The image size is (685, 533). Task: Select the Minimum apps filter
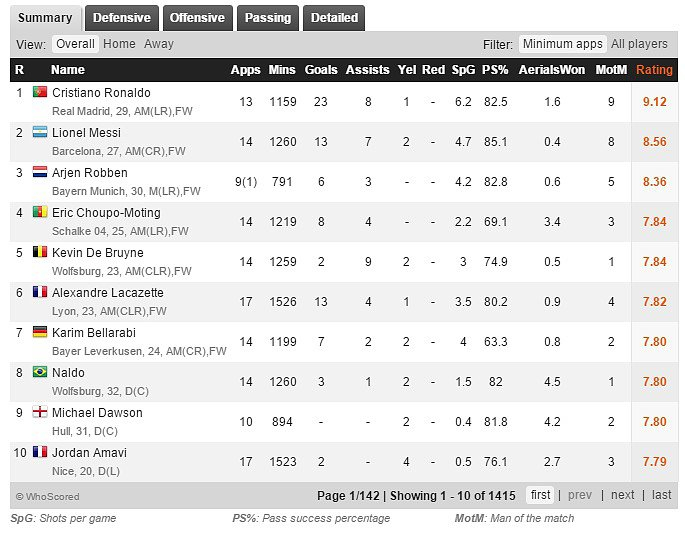point(563,44)
